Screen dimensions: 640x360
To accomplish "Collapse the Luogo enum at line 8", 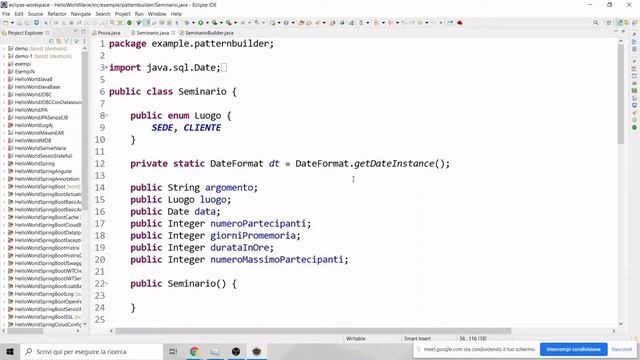I will click(107, 116).
